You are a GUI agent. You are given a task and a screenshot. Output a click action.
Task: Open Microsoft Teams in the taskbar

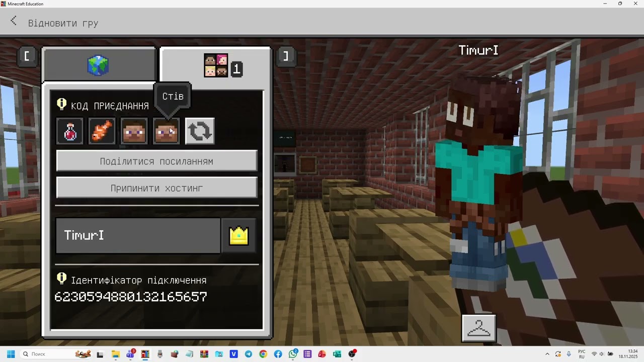click(130, 354)
